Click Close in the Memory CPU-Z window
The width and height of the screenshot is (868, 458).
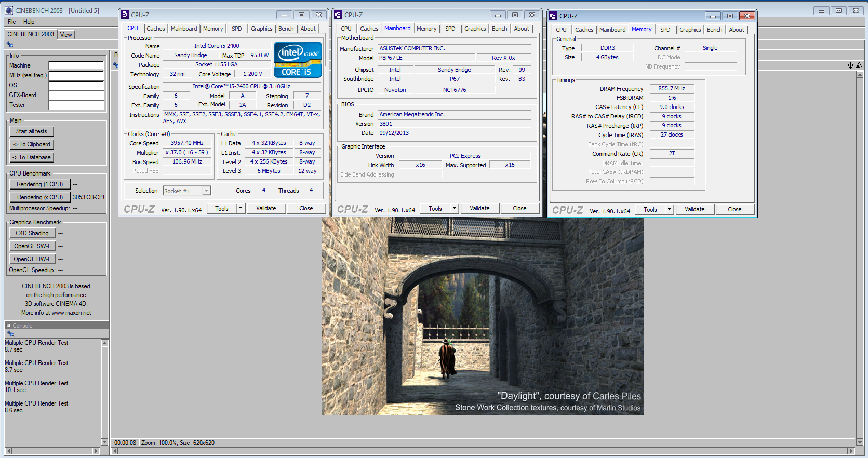click(735, 209)
